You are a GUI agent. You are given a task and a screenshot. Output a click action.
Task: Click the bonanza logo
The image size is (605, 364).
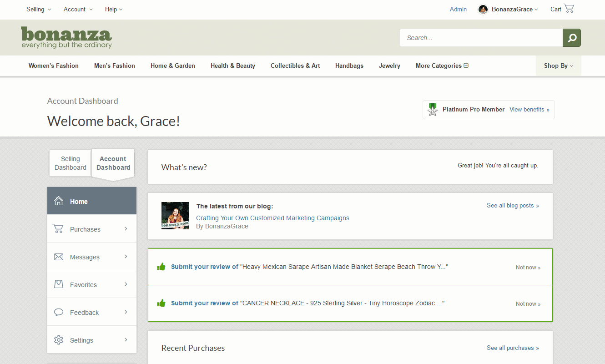(66, 37)
